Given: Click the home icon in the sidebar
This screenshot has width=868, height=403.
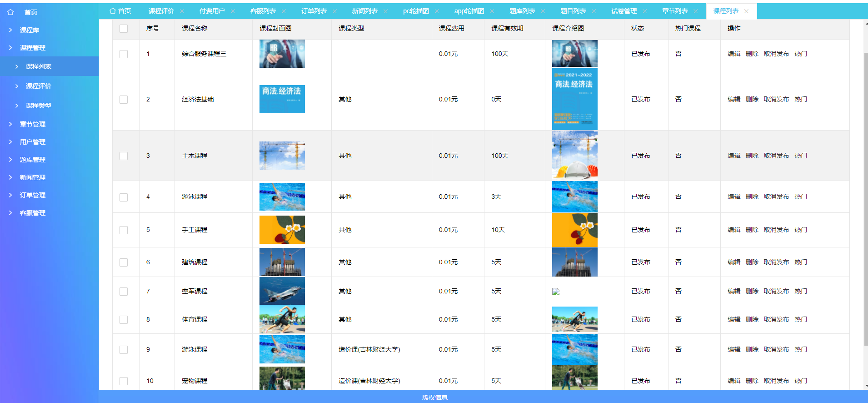Looking at the screenshot, I should [10, 12].
